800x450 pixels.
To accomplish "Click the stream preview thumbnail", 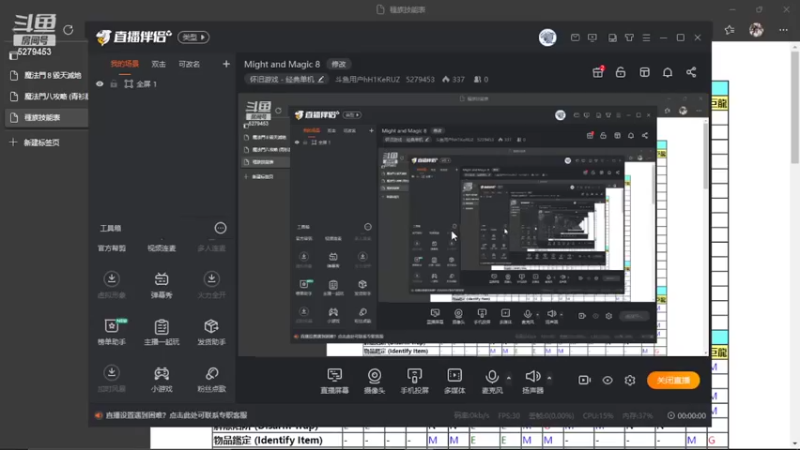I will [x=474, y=225].
